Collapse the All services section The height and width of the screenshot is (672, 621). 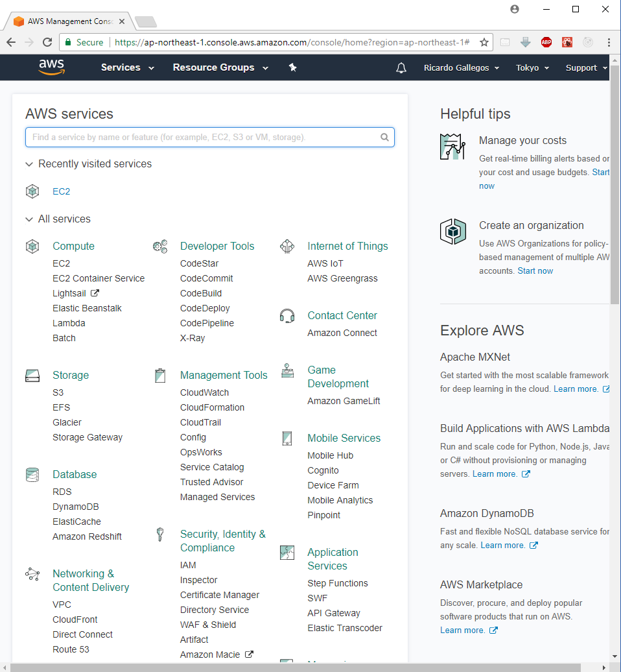click(29, 219)
